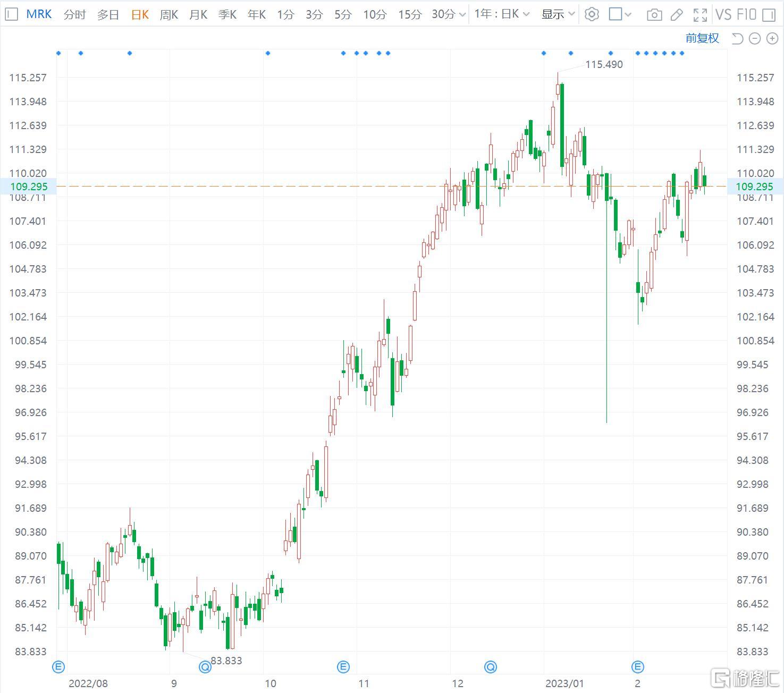This screenshot has height=693, width=784.
Task: Open the F10 company info button
Action: (746, 14)
